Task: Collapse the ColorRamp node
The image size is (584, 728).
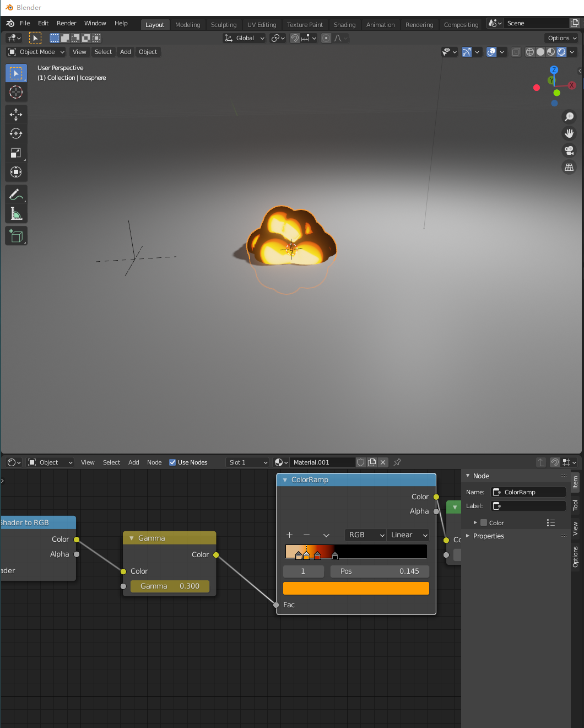Action: tap(285, 480)
